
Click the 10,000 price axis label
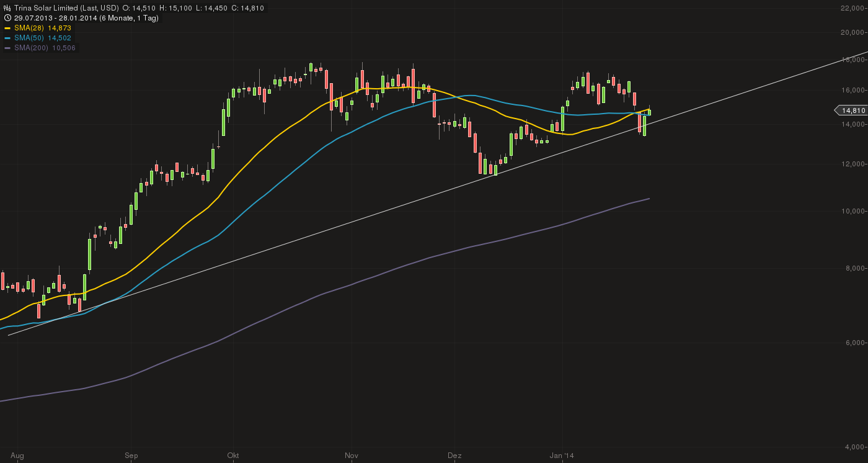(852, 212)
